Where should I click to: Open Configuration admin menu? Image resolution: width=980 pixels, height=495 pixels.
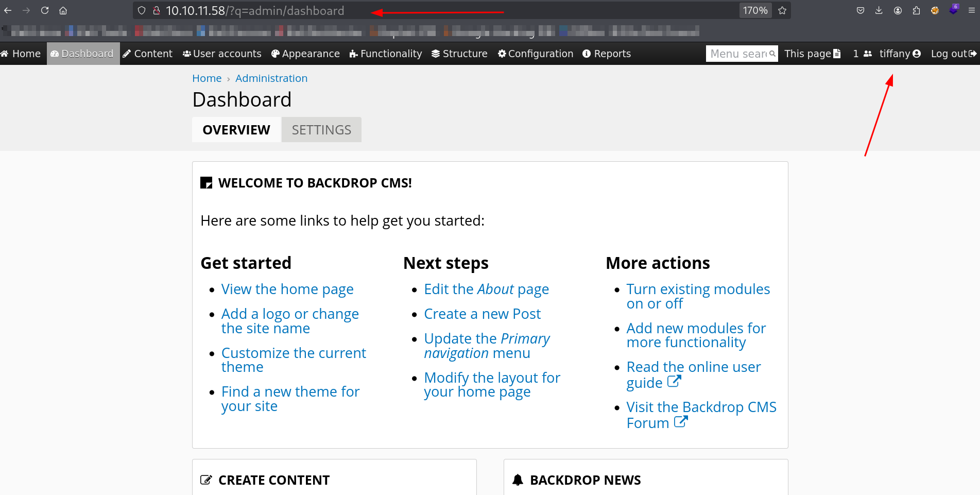coord(536,54)
